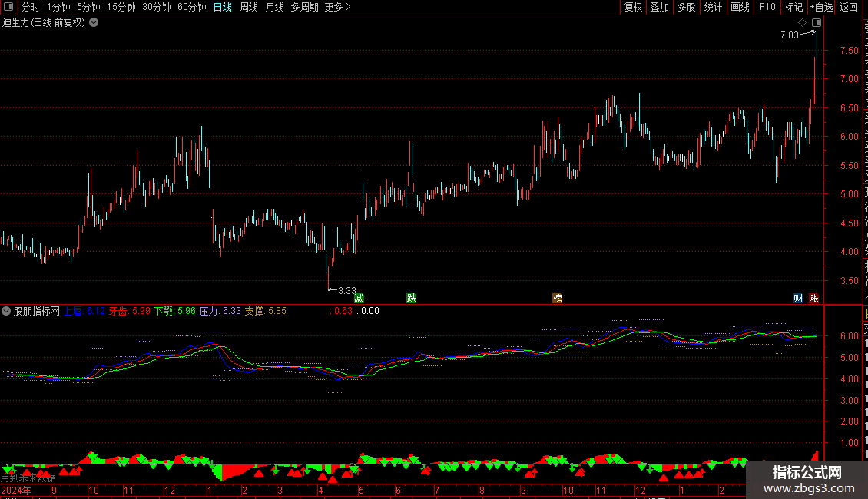Click the 叠加 overlay button
The image size is (868, 499).
tap(659, 7)
